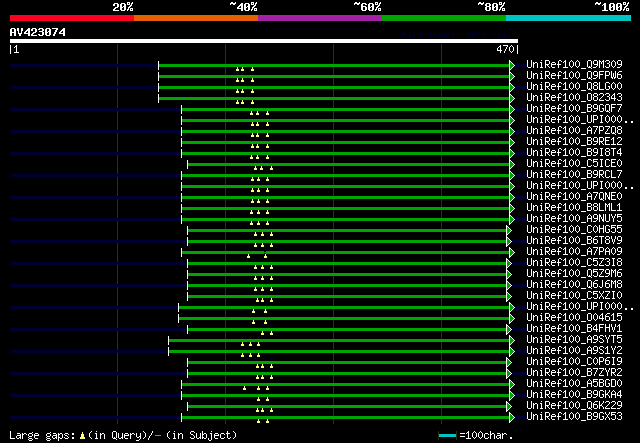Click the green arrowhead on row UniRef100_C0HG55
640x443 pixels.
click(509, 230)
